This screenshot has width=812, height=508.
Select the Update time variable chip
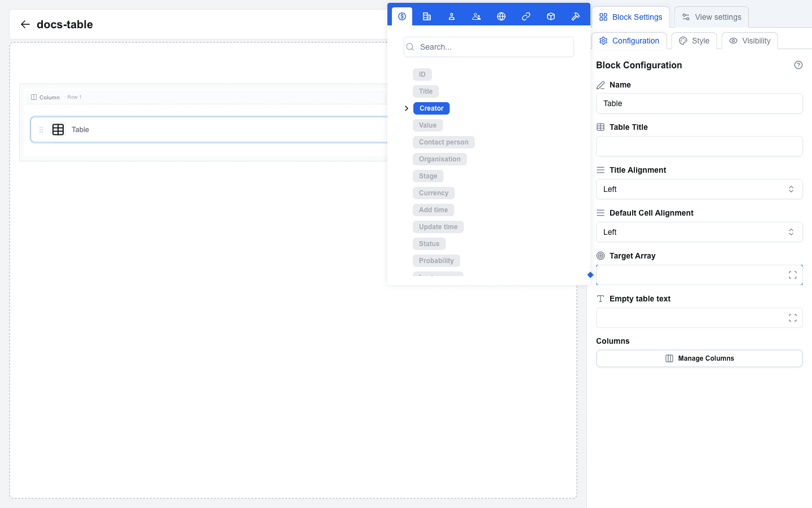[438, 227]
